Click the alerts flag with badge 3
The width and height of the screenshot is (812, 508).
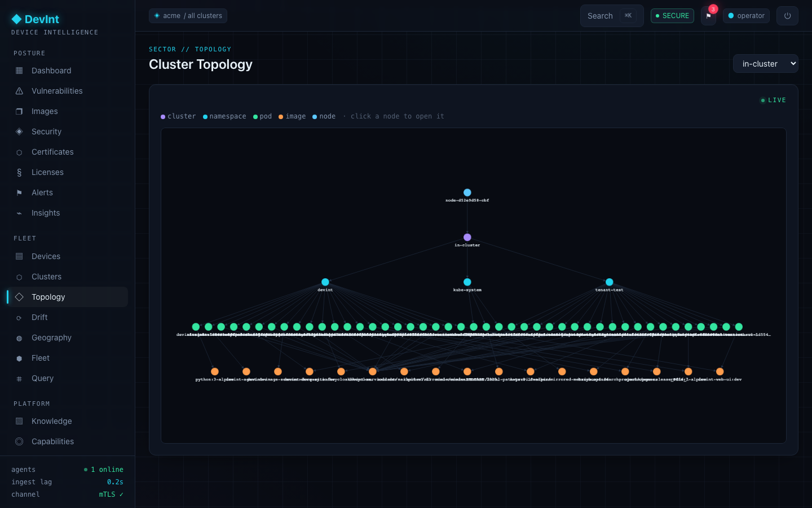point(709,16)
